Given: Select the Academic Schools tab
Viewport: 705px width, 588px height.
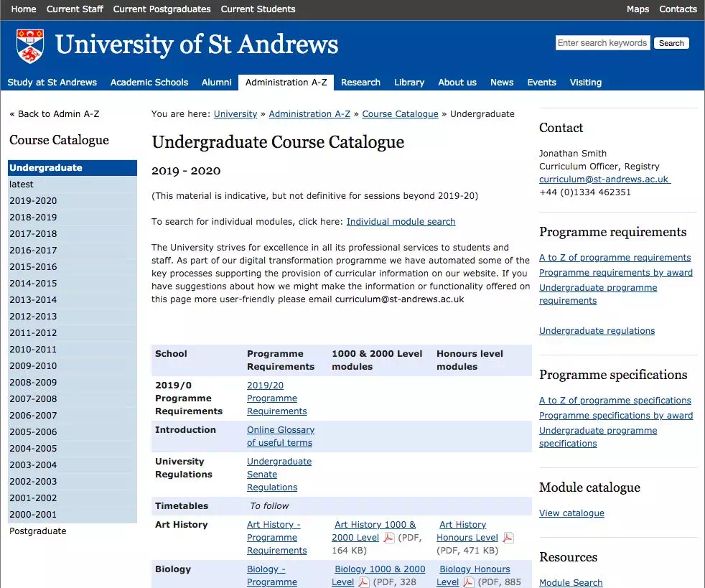Looking at the screenshot, I should click(x=149, y=83).
